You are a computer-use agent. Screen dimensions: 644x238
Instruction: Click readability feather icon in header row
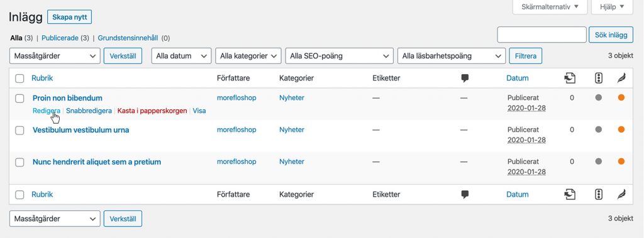tap(621, 78)
